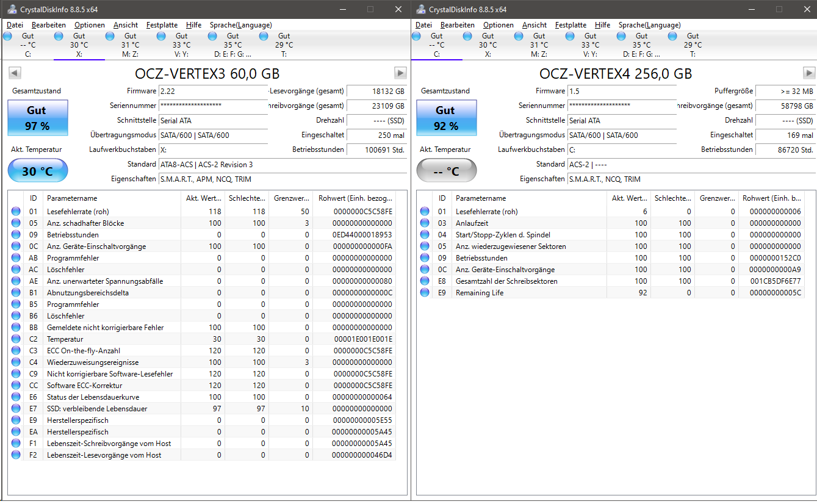Click status orb for Anz. schadhafter Blöcke
Viewport: 817px width, 504px height.
[x=16, y=223]
